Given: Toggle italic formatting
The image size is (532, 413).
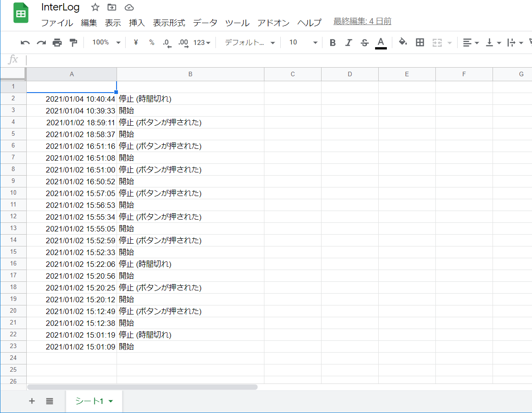Looking at the screenshot, I should (348, 43).
